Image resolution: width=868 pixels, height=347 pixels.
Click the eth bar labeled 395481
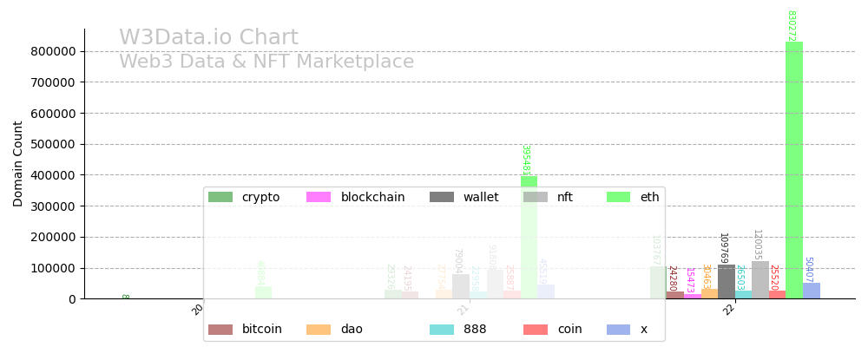[529, 234]
